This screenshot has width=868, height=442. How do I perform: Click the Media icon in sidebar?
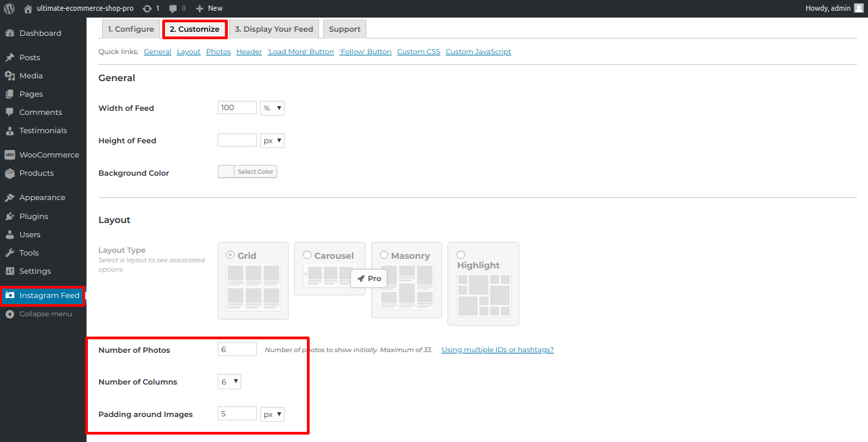(x=9, y=76)
